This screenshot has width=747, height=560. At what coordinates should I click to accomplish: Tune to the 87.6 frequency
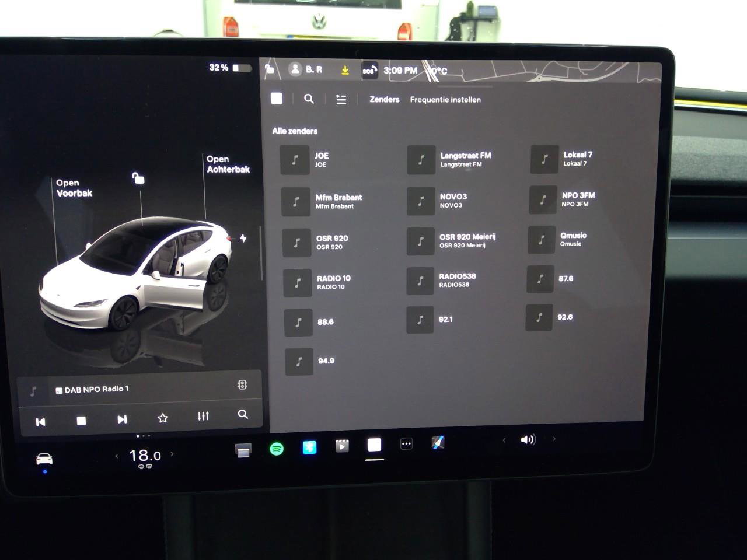550,279
